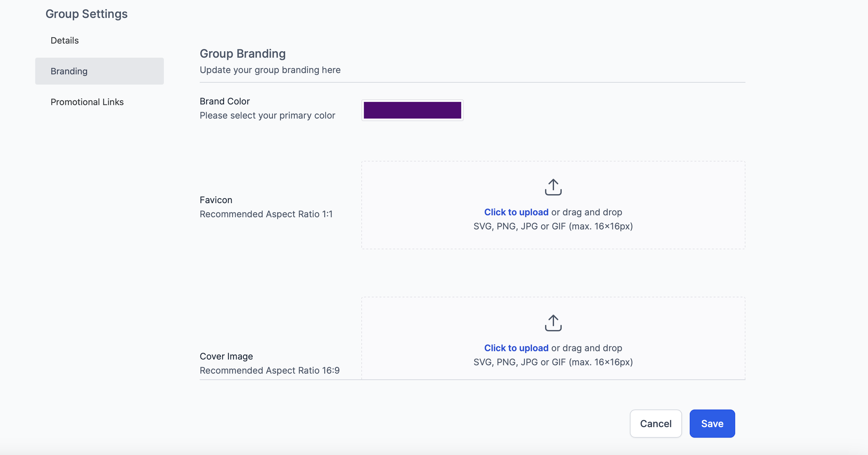Click the Favicon upload arrow icon
The width and height of the screenshot is (868, 455).
pos(553,187)
